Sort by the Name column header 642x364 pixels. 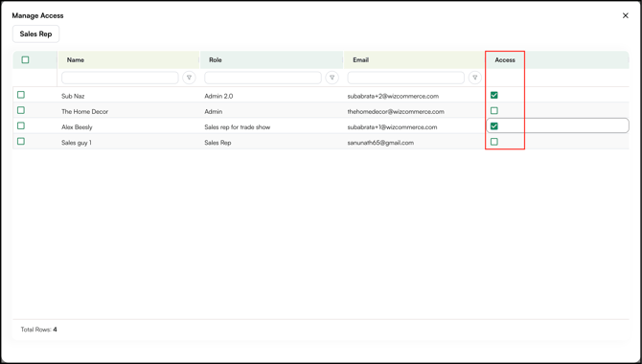[x=128, y=59]
